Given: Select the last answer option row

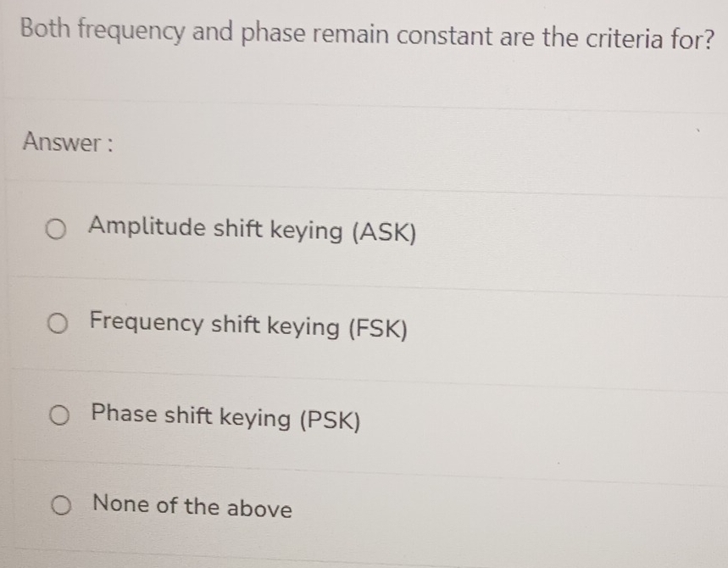Looking at the screenshot, I should click(339, 505).
